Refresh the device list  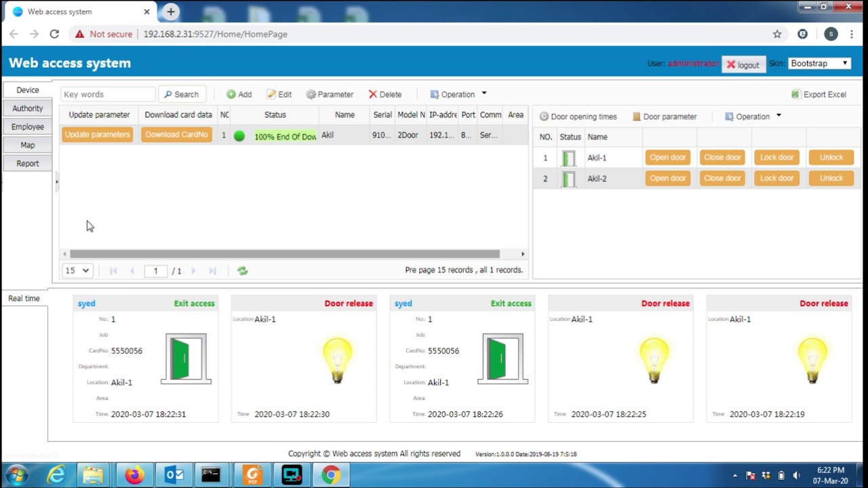[x=242, y=270]
